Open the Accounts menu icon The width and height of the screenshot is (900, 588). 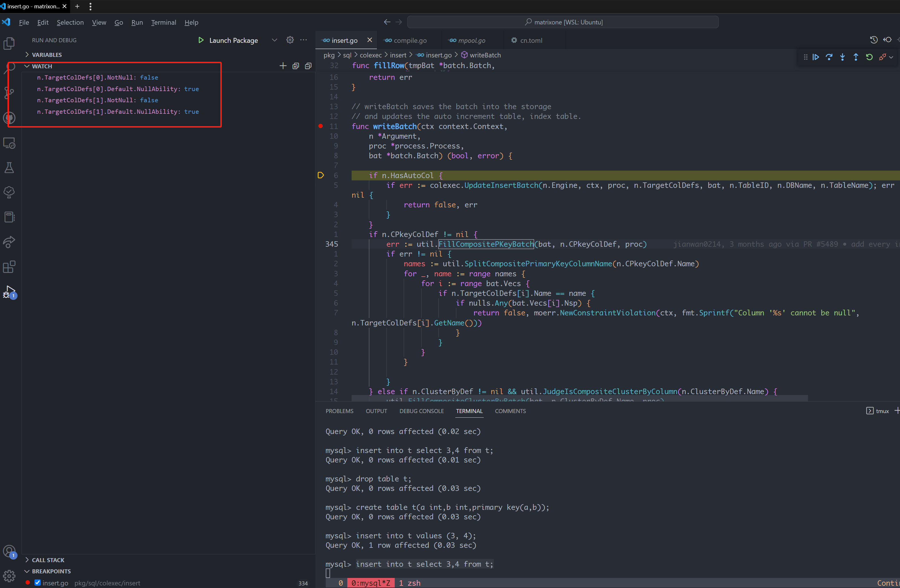tap(9, 551)
